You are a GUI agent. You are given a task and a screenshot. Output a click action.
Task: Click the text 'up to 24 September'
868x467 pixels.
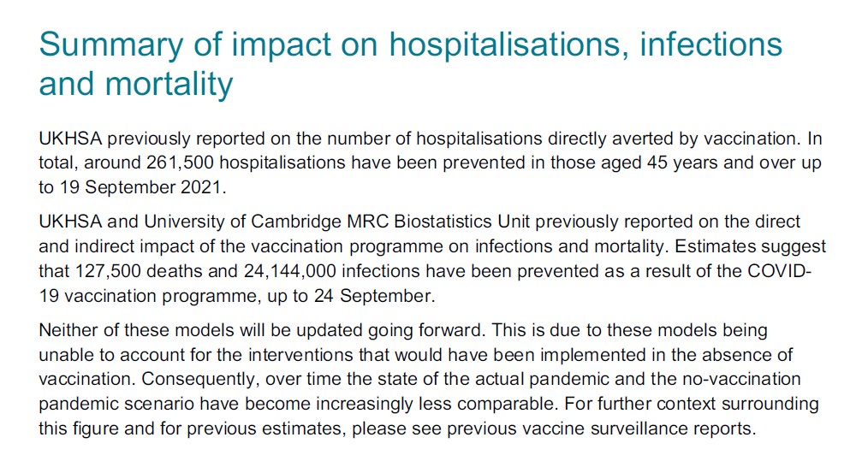[349, 296]
